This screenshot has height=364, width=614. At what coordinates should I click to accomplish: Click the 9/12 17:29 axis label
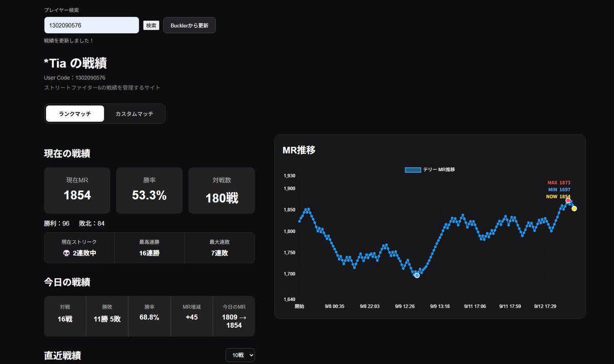point(545,306)
